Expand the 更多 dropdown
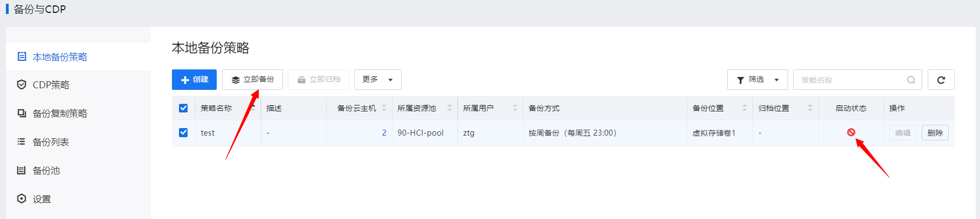Image resolution: width=980 pixels, height=219 pixels. coord(377,80)
